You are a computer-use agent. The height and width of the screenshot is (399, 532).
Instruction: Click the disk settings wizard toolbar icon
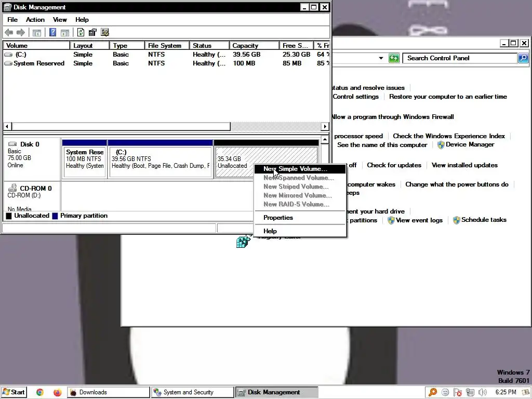point(105,32)
